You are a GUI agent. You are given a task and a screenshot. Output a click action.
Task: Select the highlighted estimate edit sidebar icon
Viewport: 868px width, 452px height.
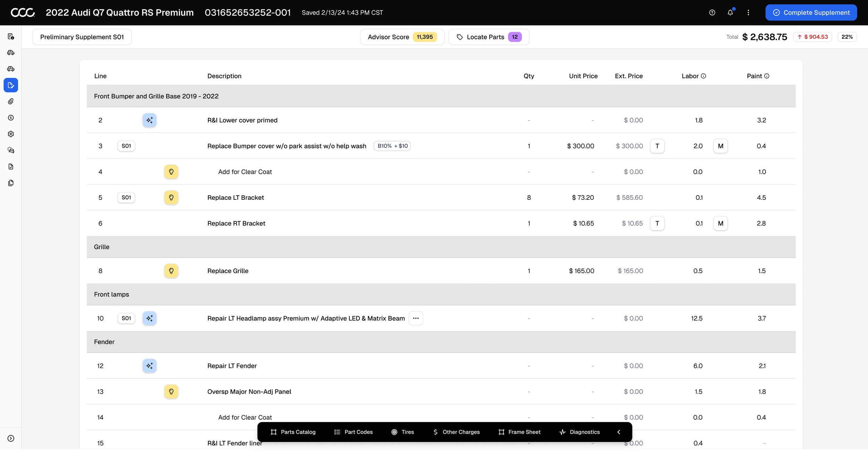click(x=11, y=85)
